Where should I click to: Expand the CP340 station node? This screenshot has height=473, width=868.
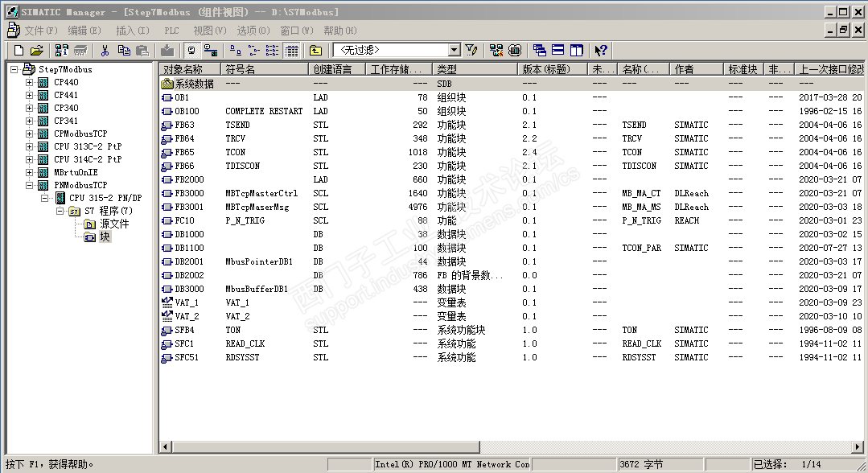coord(29,108)
